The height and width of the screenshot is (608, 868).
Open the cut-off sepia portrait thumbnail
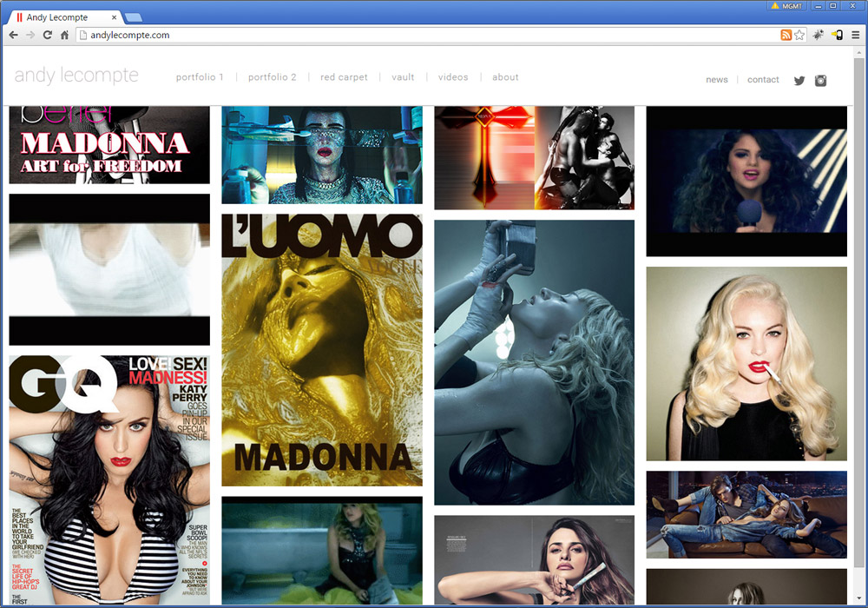(x=746, y=586)
